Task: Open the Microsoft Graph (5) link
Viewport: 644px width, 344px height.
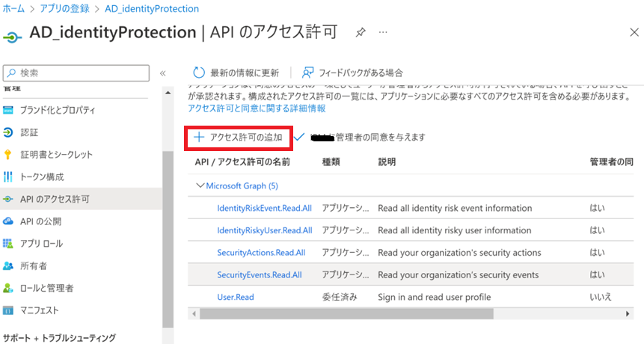Action: coord(242,186)
